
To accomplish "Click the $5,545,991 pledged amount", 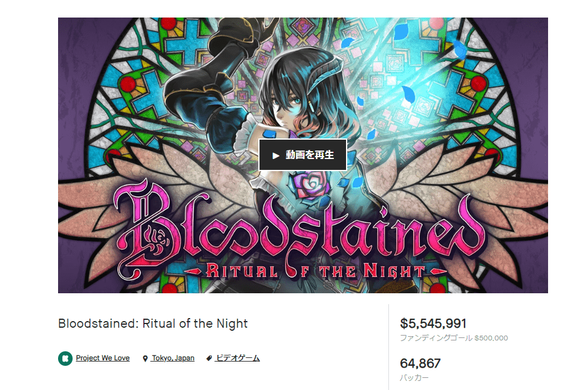I will [433, 323].
